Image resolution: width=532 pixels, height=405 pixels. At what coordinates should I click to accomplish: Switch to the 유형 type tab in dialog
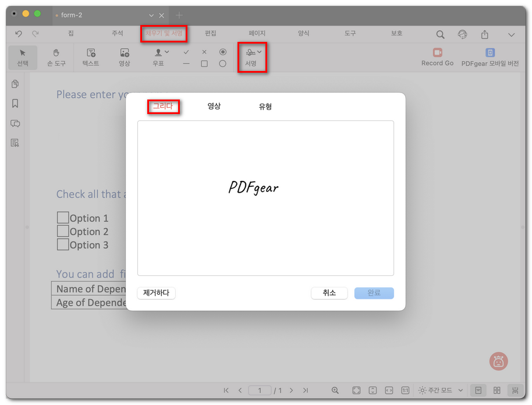click(265, 106)
